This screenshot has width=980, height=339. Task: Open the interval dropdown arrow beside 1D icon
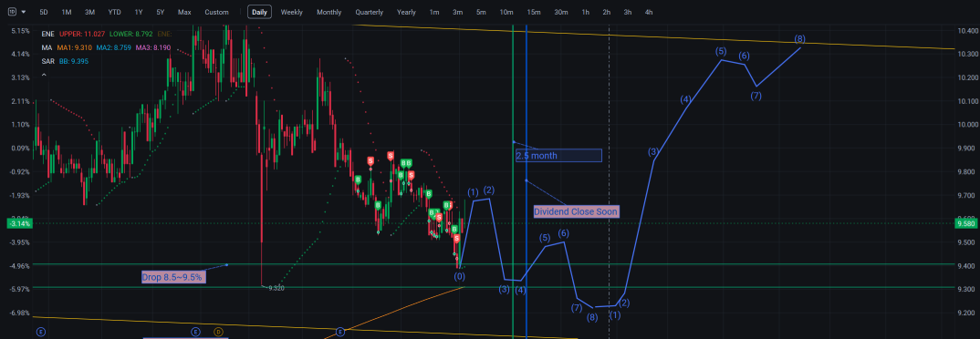click(23, 12)
